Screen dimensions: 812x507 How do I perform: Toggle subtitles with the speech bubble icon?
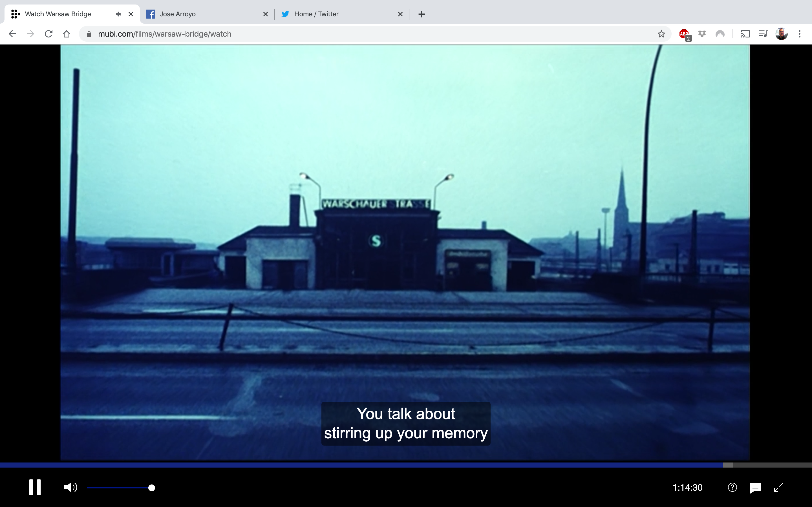point(755,488)
